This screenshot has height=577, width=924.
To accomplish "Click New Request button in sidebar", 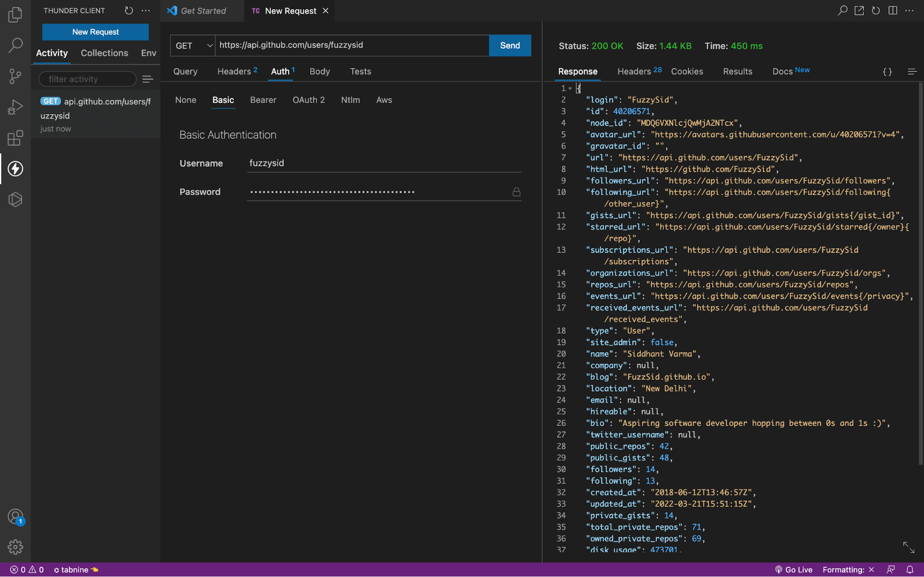I will click(95, 31).
